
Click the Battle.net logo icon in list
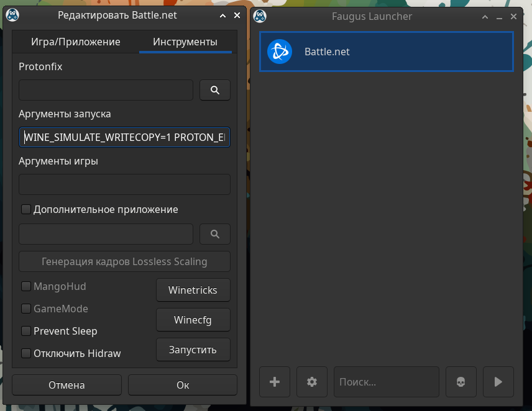point(280,52)
